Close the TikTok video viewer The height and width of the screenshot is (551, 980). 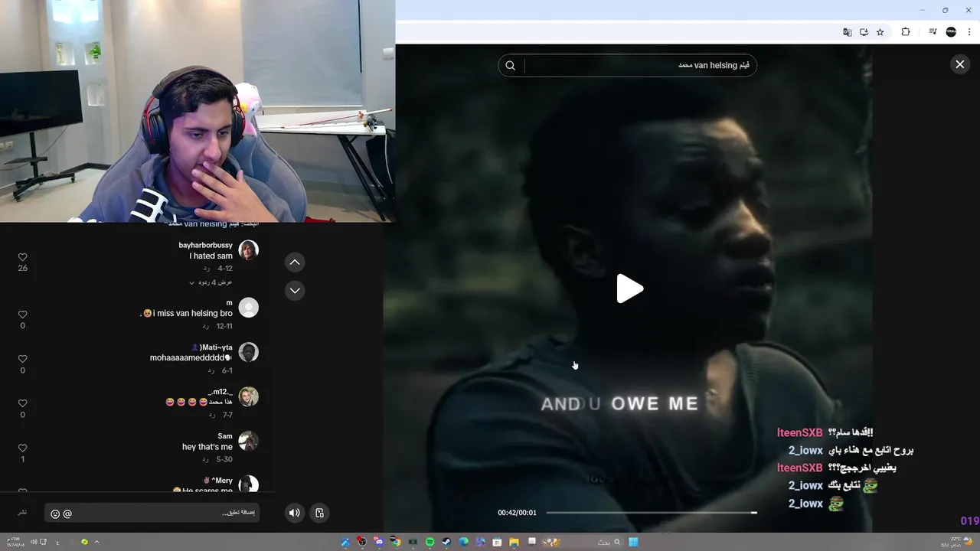click(959, 64)
